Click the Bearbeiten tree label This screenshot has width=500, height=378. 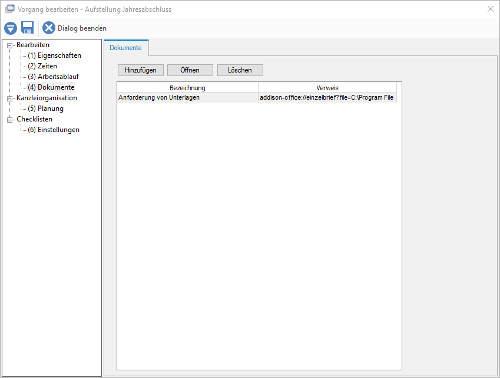pyautogui.click(x=33, y=45)
